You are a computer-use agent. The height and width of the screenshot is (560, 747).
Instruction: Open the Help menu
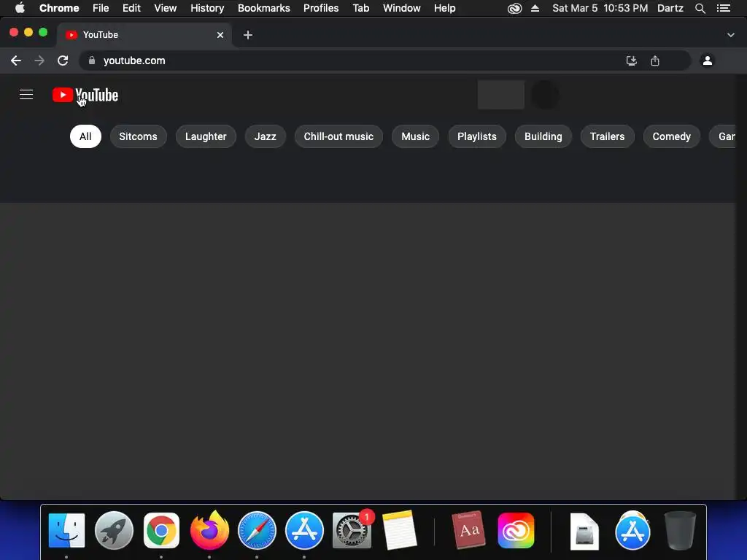coord(444,8)
